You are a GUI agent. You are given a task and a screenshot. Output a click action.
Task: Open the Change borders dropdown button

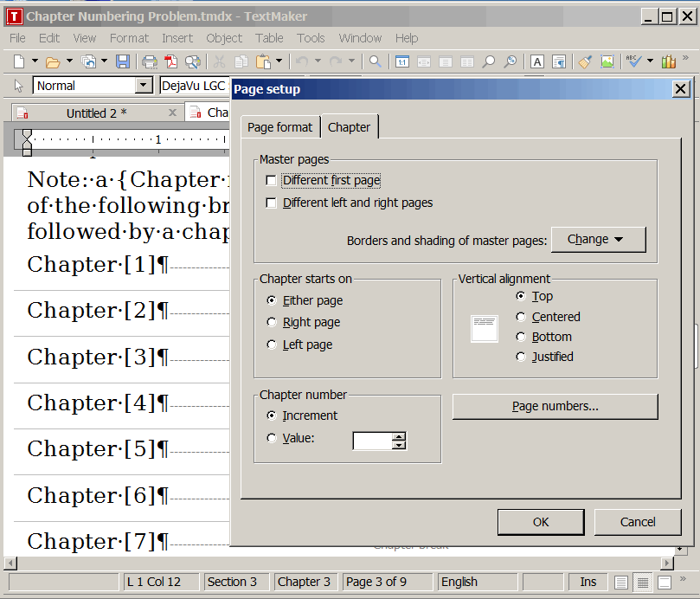point(598,240)
